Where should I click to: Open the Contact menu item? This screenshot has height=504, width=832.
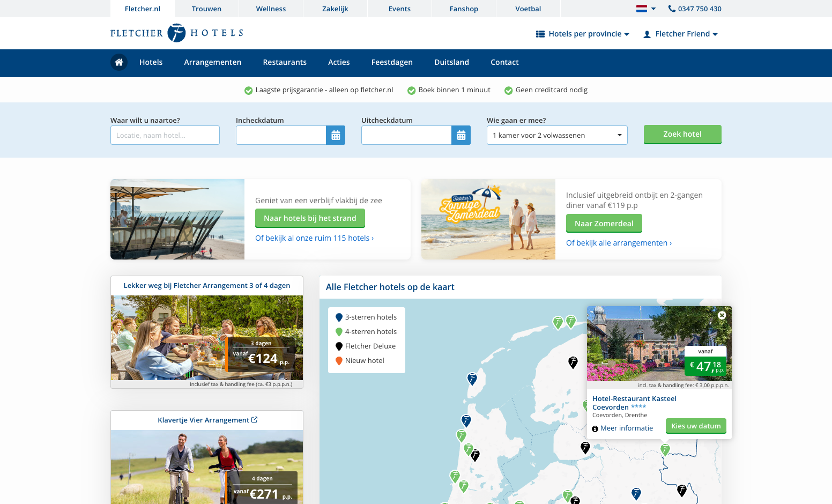(x=504, y=62)
